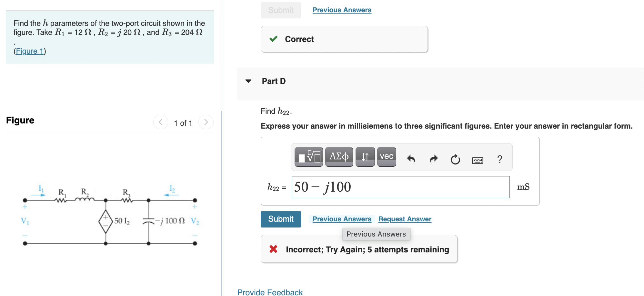Open the Greek symbols ΑΣφ palette
This screenshot has width=644, height=296.
pyautogui.click(x=339, y=157)
